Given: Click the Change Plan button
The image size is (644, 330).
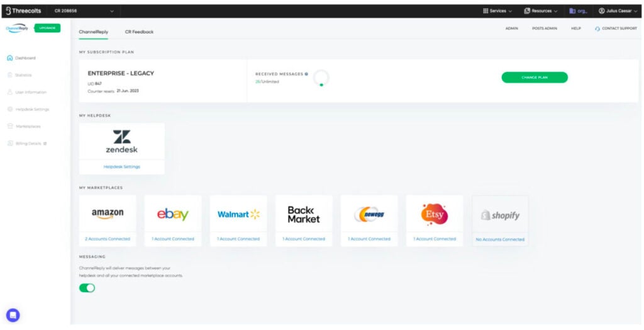Looking at the screenshot, I should click(x=535, y=77).
